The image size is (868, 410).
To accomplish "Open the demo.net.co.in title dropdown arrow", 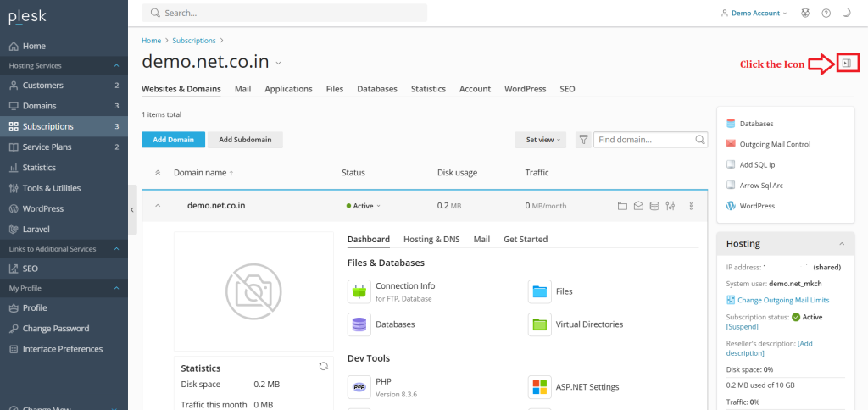I will pyautogui.click(x=278, y=63).
